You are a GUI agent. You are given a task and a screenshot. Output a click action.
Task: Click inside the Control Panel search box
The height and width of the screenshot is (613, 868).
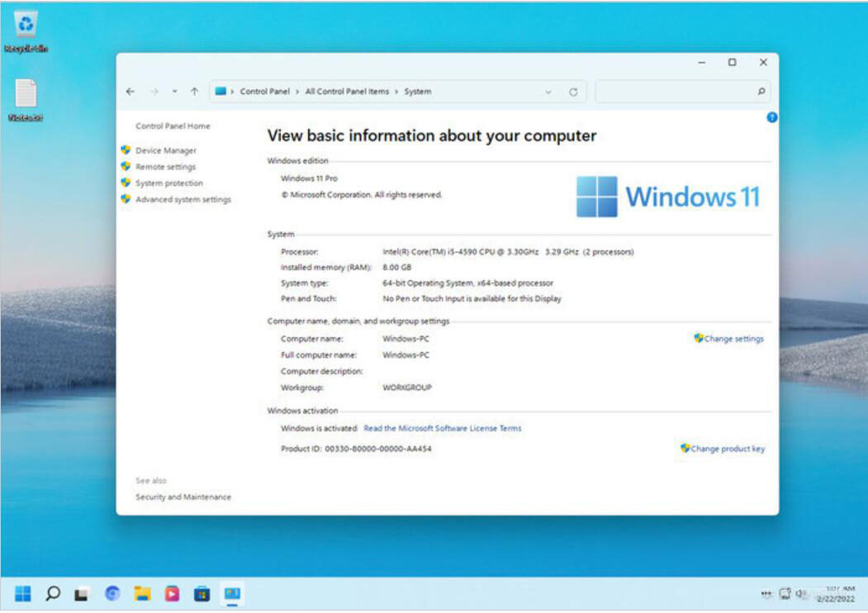point(676,92)
